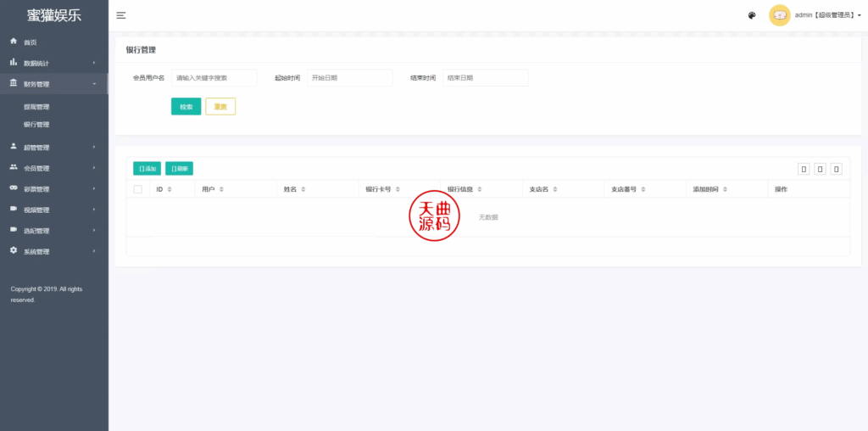The height and width of the screenshot is (431, 868).
Task: Toggle sidebar with the hamburger icon
Action: pyautogui.click(x=121, y=15)
